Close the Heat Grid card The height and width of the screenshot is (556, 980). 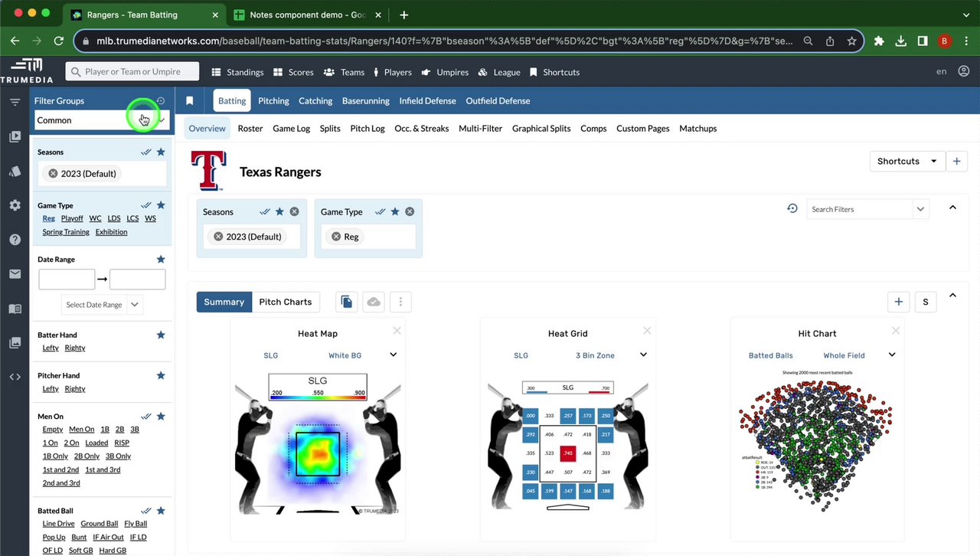click(647, 331)
